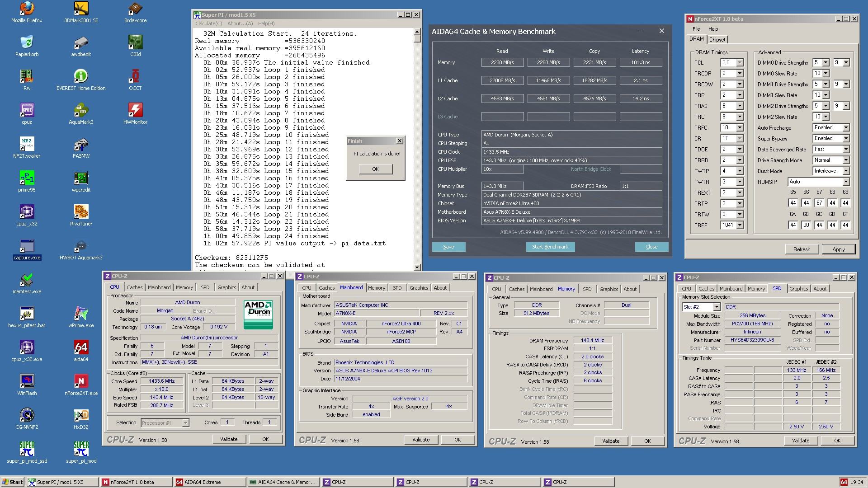Open the aida64 desktop icon
The image size is (868, 488).
click(x=81, y=351)
